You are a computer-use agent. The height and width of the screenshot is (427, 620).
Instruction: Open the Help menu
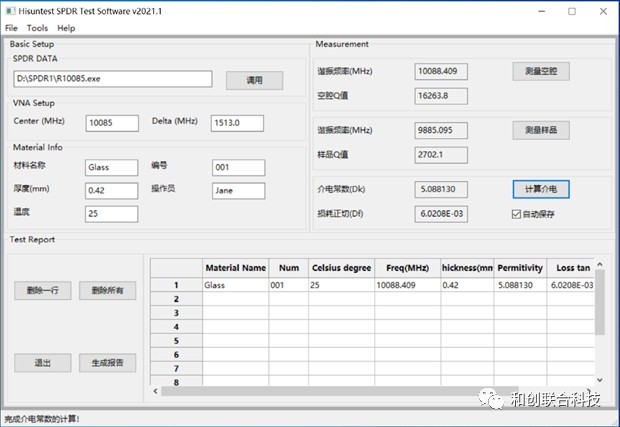tap(66, 28)
